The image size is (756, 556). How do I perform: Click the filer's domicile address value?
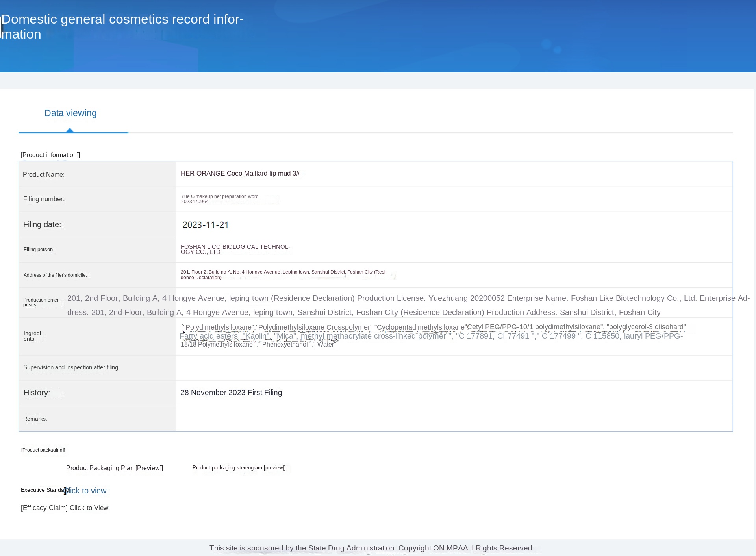[x=283, y=274]
